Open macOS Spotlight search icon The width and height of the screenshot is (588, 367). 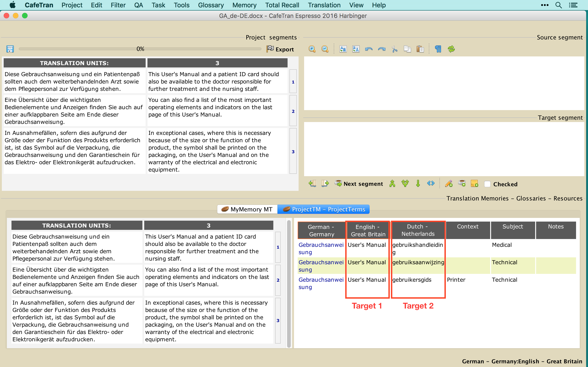click(559, 5)
